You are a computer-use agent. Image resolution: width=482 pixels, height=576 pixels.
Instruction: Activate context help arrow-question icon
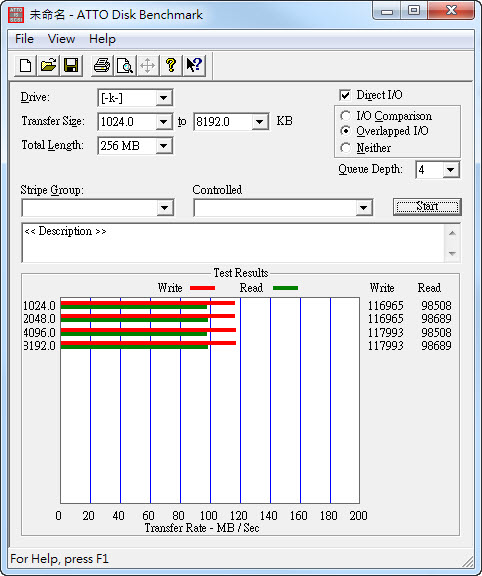(194, 66)
